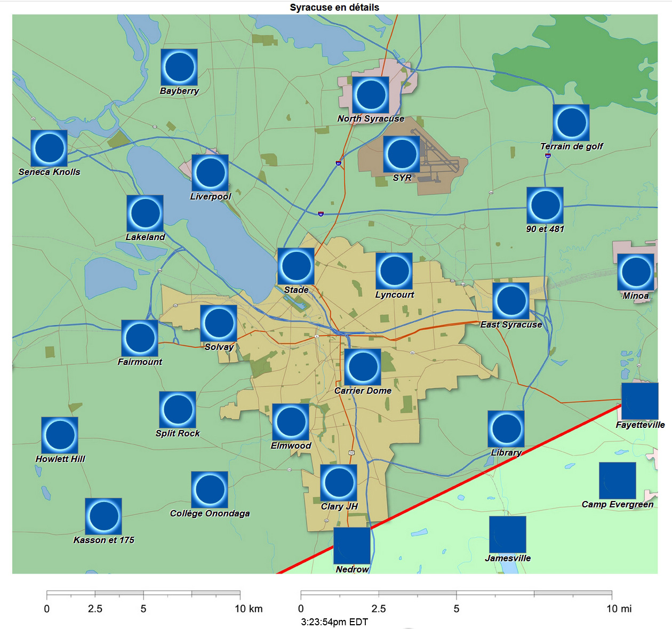
Task: Click the red eclipse path limit line
Action: click(x=450, y=489)
